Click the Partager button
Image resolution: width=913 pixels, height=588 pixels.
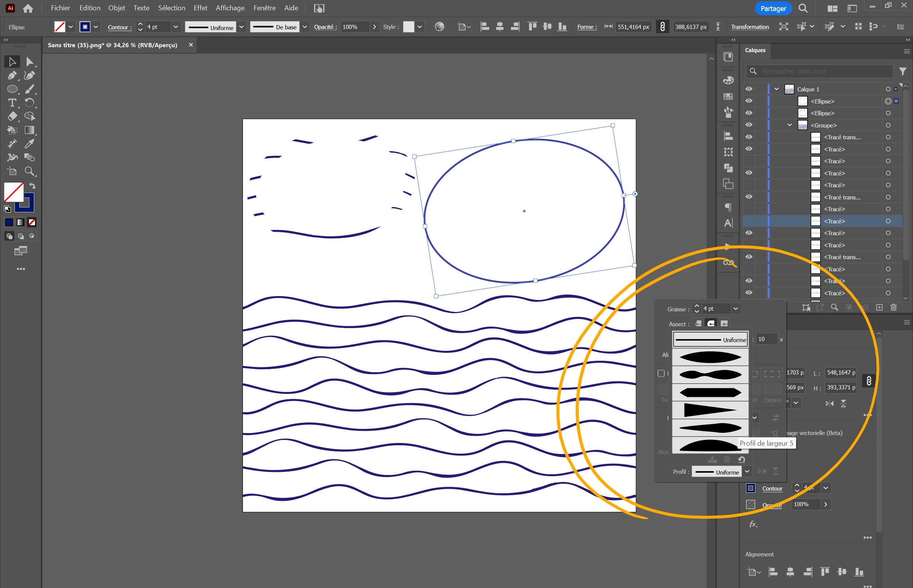tap(773, 8)
